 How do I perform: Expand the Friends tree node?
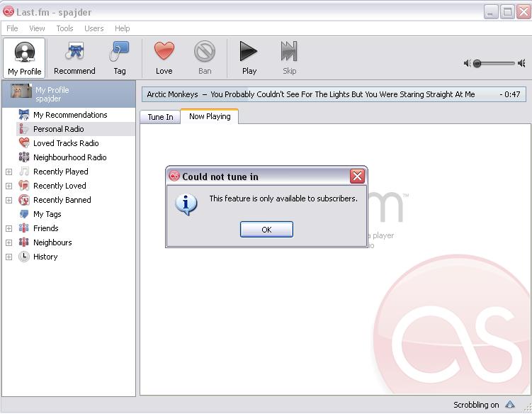pos(9,228)
